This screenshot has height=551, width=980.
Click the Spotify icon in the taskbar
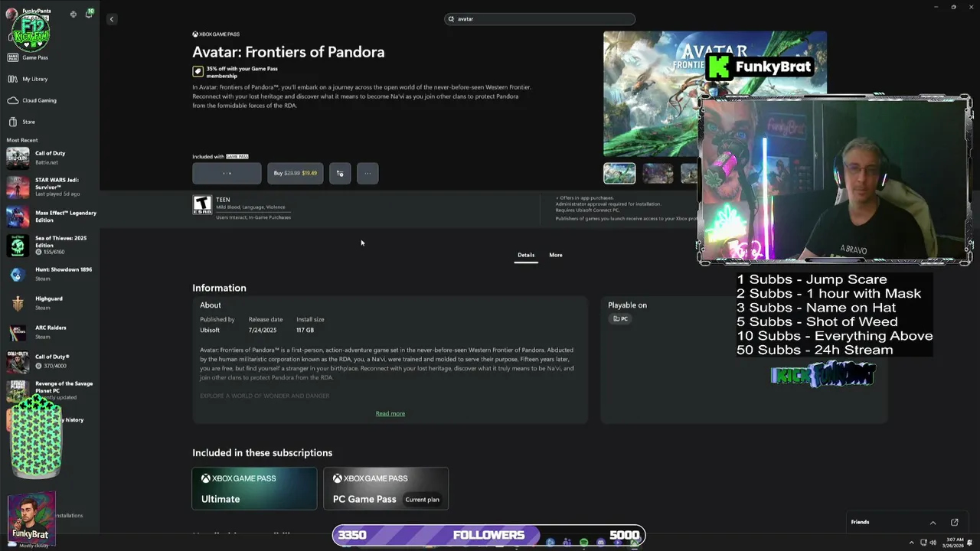(x=583, y=543)
